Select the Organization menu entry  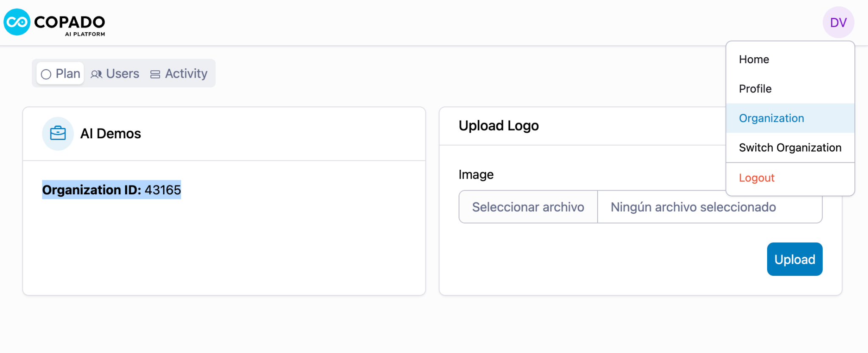[771, 118]
